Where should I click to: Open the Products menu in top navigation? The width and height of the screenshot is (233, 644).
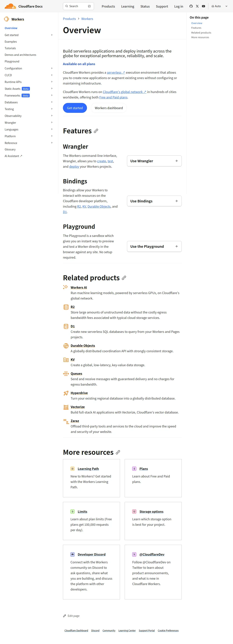pos(108,6)
